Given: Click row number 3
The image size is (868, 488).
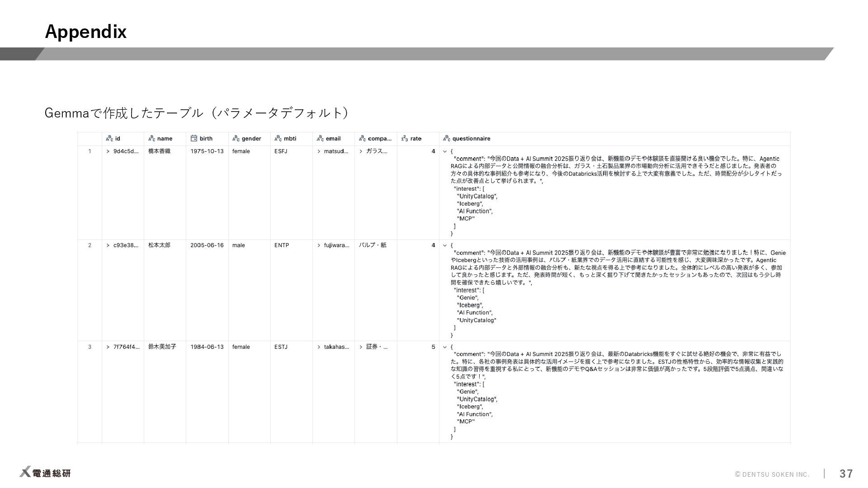Looking at the screenshot, I should 90,347.
